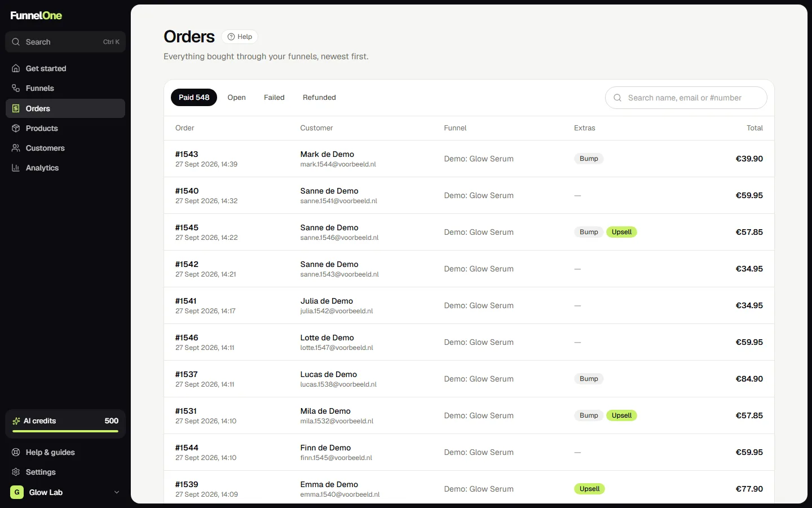Image resolution: width=812 pixels, height=508 pixels.
Task: Click Upsell tag on order #1539
Action: [x=589, y=489]
